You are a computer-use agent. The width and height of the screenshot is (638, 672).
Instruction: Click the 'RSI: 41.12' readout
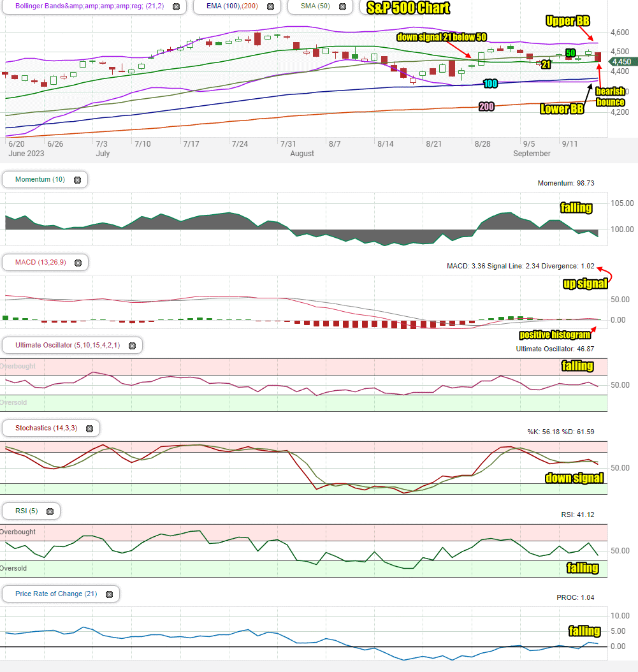(x=577, y=515)
